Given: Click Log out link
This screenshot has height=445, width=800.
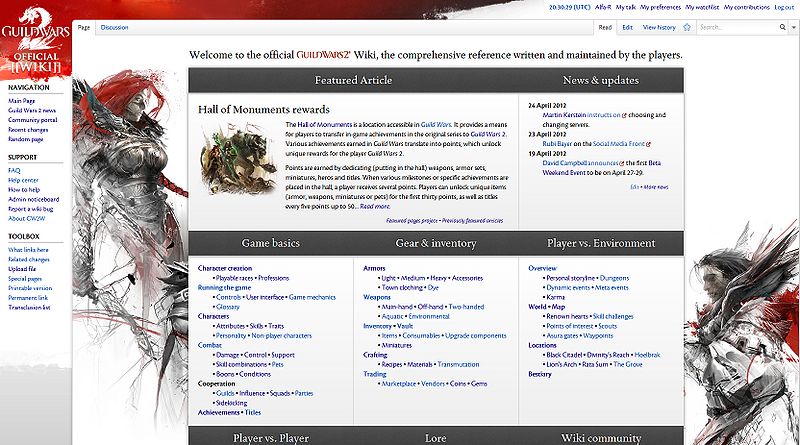Looking at the screenshot, I should pyautogui.click(x=784, y=7).
